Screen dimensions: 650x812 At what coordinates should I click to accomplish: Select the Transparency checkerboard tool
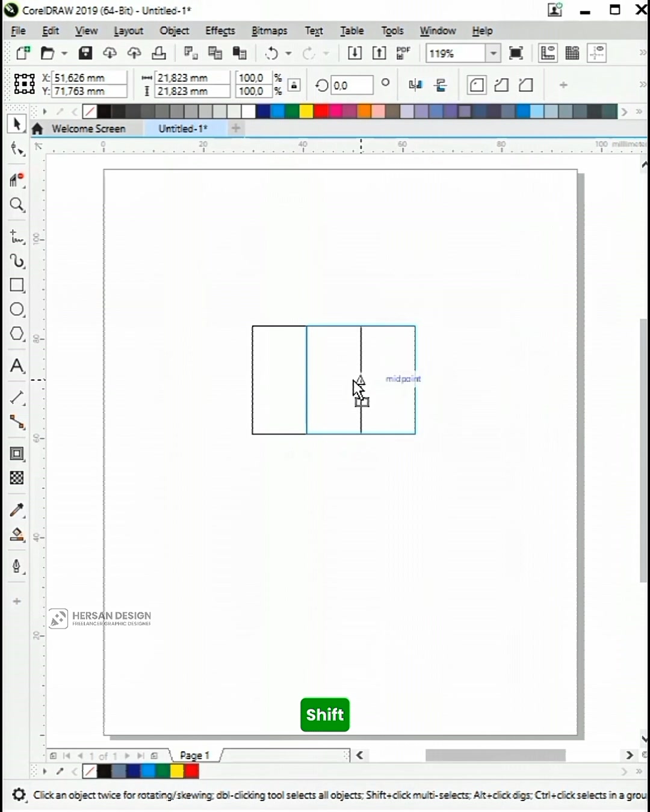click(x=17, y=478)
